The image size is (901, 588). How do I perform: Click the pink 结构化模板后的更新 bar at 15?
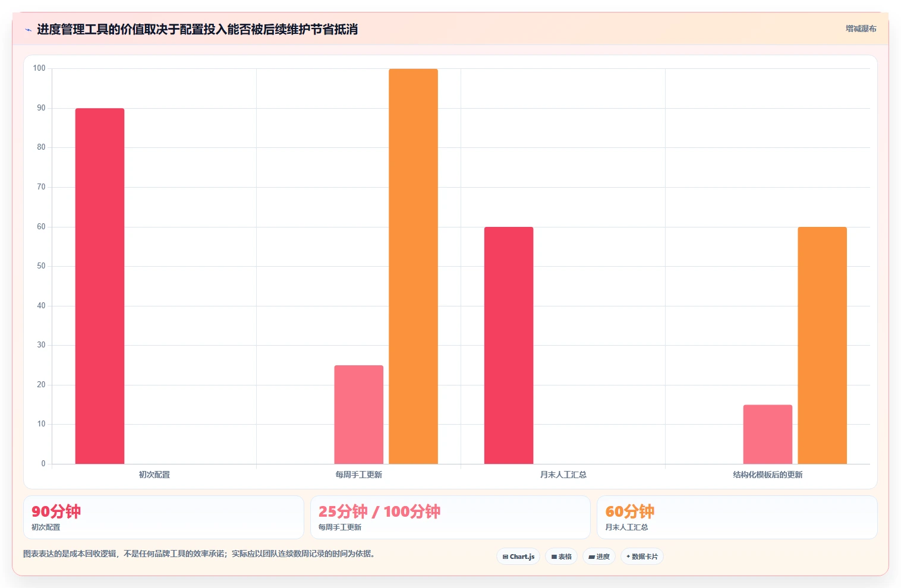[768, 434]
